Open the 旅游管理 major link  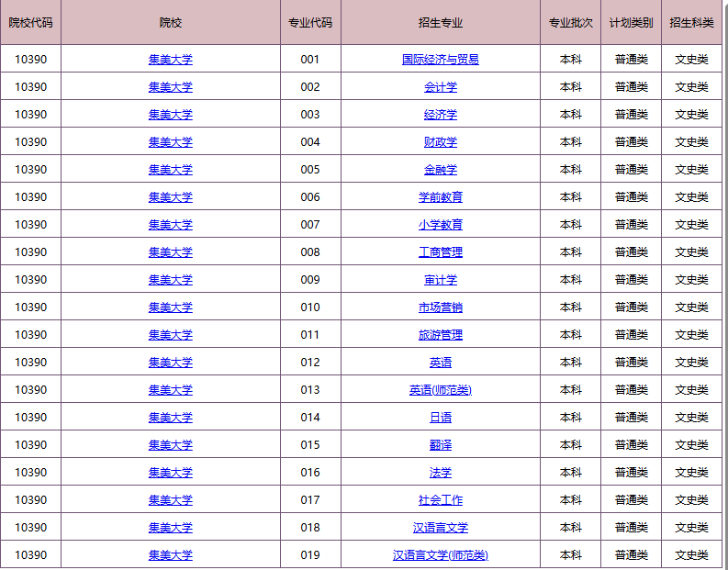(x=440, y=335)
